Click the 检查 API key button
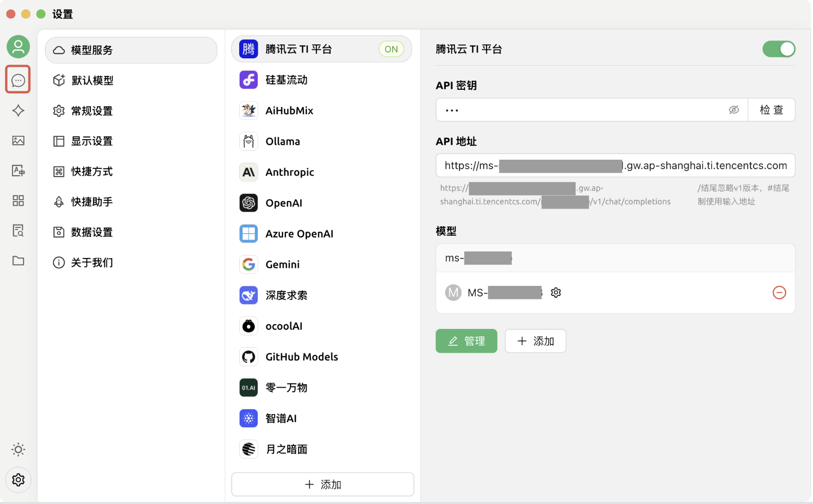The height and width of the screenshot is (504, 813). pyautogui.click(x=772, y=110)
